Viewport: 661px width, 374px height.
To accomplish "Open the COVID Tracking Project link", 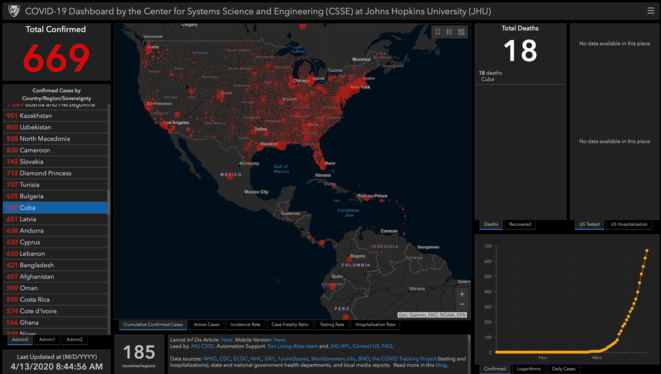I will (x=404, y=359).
